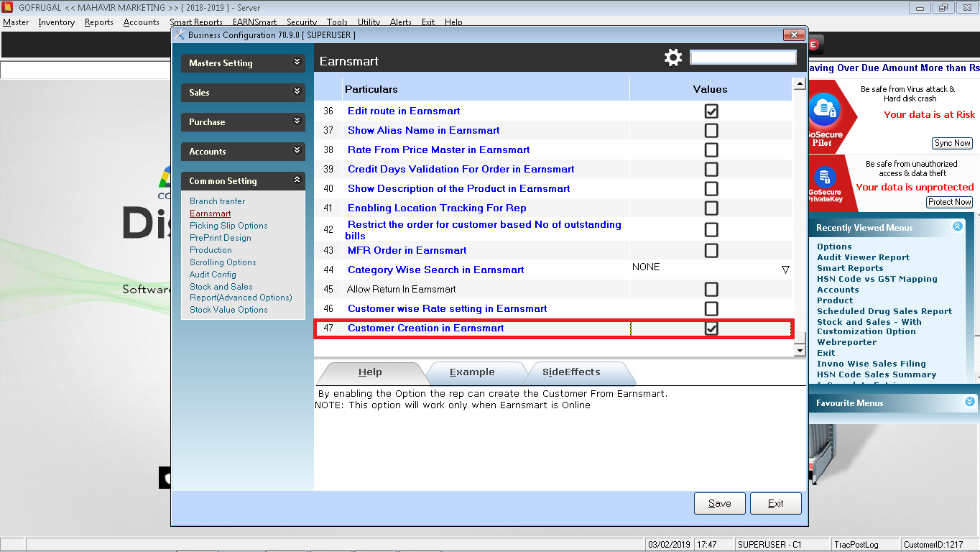This screenshot has width=980, height=552.
Task: Open Smart Reports from recent menus
Action: pyautogui.click(x=850, y=268)
